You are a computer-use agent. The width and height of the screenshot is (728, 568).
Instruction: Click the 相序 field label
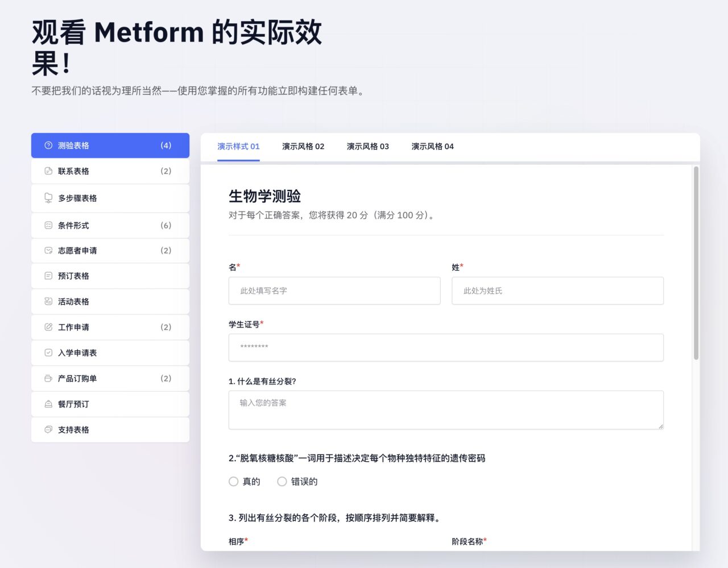(237, 541)
